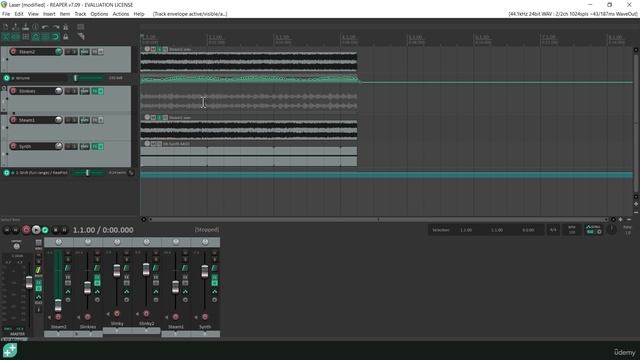
Task: Open Project Settings from the toolbar
Action: pyautogui.click(x=36, y=27)
